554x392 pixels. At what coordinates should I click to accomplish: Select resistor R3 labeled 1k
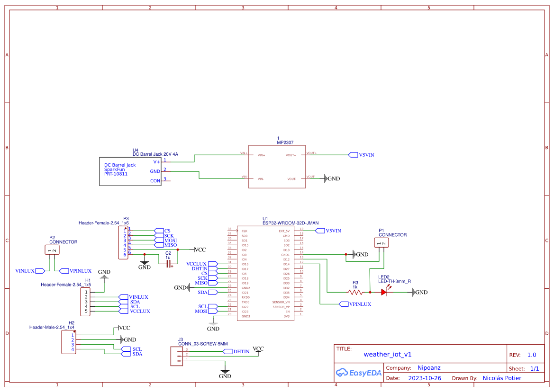(354, 292)
